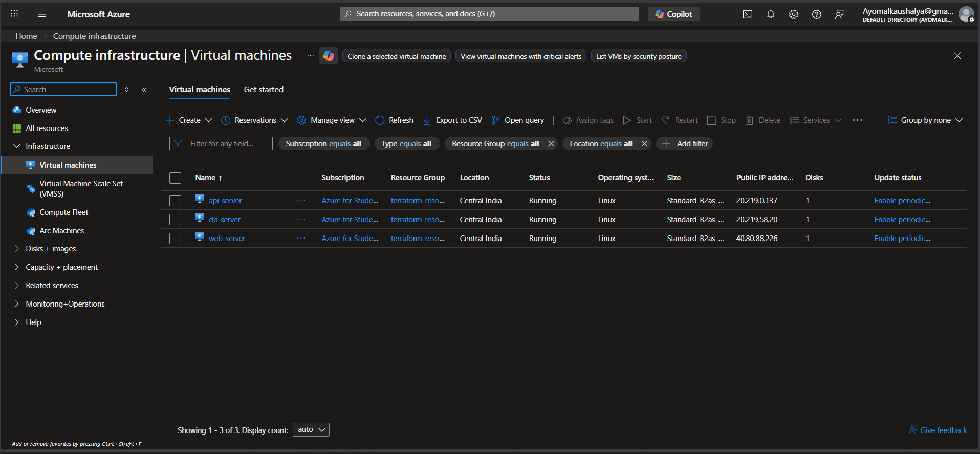Open the api-server VM link
The height and width of the screenshot is (454, 980).
click(225, 201)
